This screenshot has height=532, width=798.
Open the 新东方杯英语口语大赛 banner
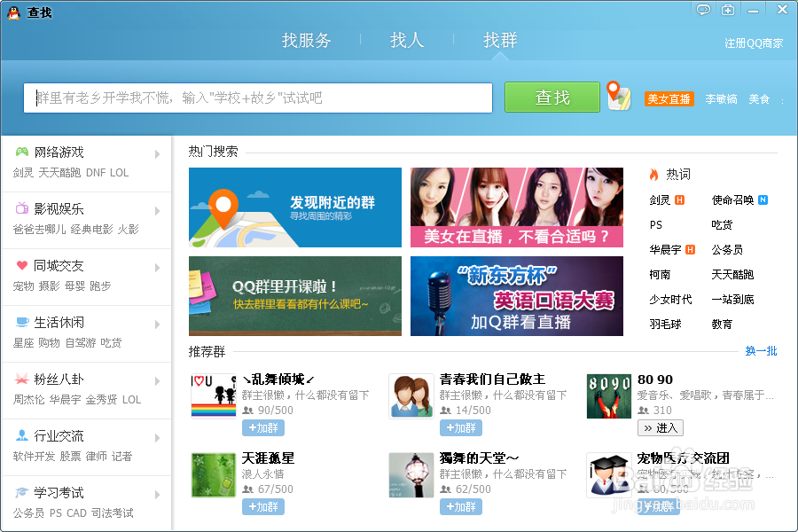tap(517, 296)
